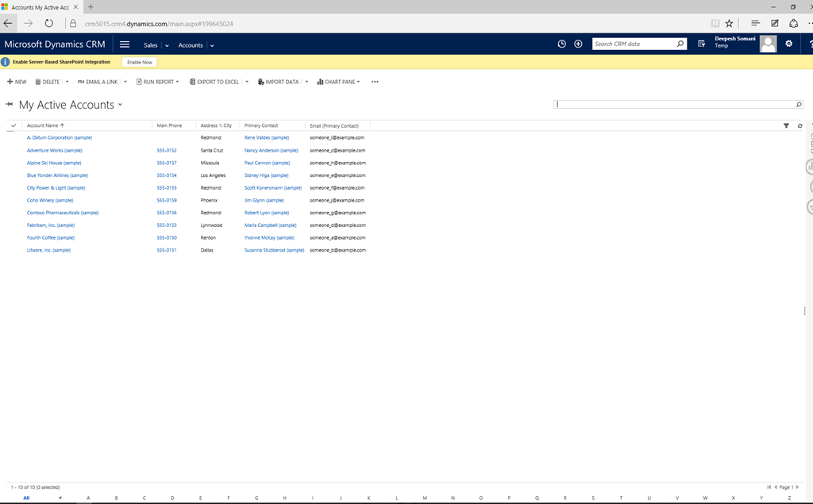The height and width of the screenshot is (504, 813).
Task: Open Adventure Works (sample) account
Action: pyautogui.click(x=54, y=150)
